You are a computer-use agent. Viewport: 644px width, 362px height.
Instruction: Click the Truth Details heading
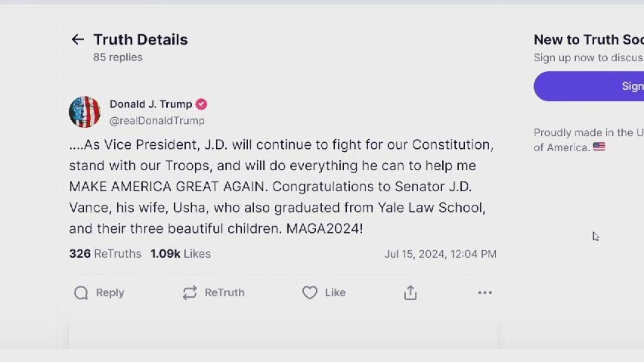point(141,39)
